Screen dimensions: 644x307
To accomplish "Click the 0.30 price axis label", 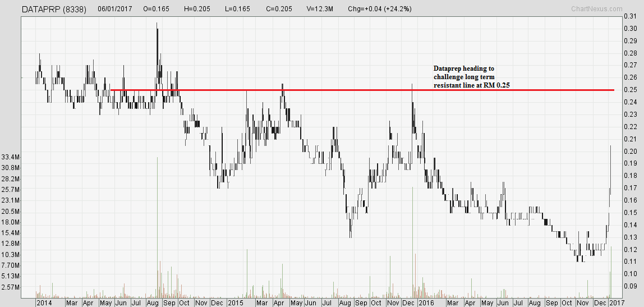I will coord(630,29).
